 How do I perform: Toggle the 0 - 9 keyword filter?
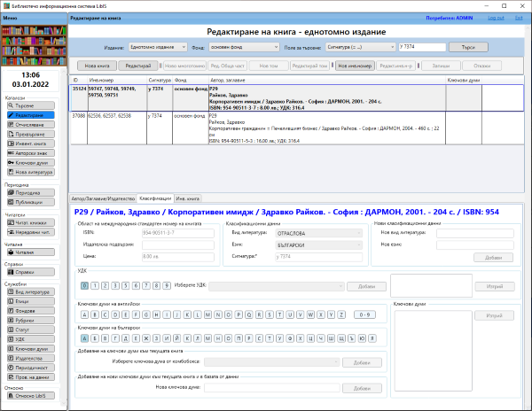click(x=363, y=314)
